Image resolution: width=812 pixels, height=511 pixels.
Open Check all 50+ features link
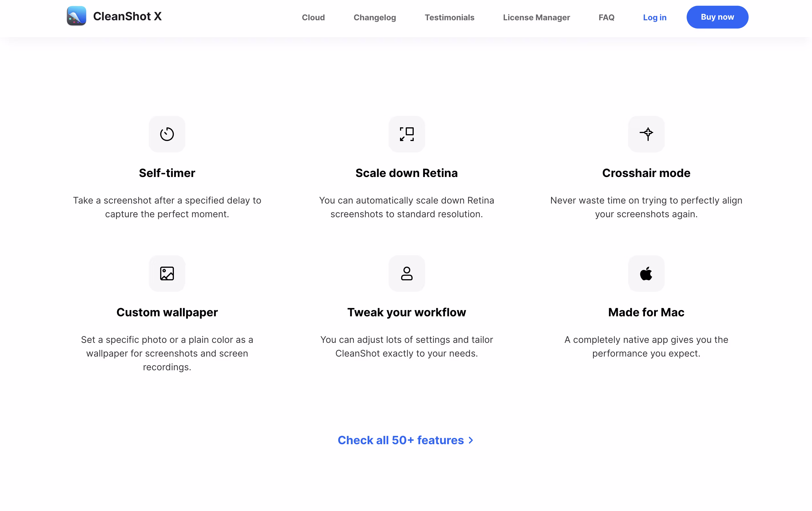click(405, 440)
